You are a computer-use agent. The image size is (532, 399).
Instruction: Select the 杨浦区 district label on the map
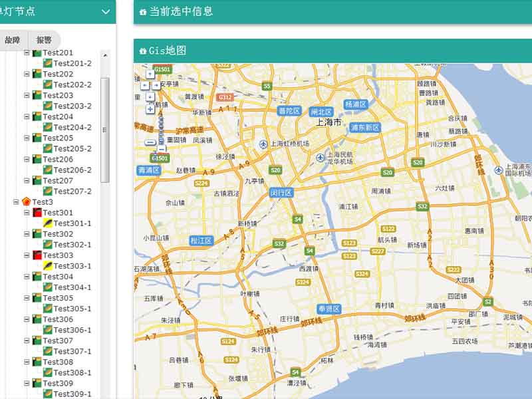point(356,104)
